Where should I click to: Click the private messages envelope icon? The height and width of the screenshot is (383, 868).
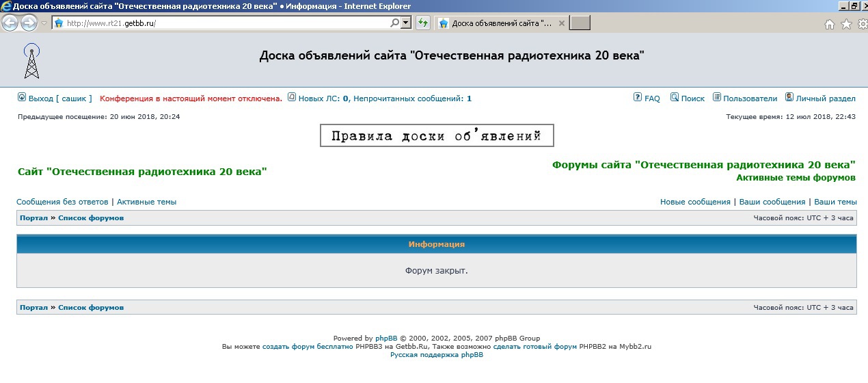292,97
